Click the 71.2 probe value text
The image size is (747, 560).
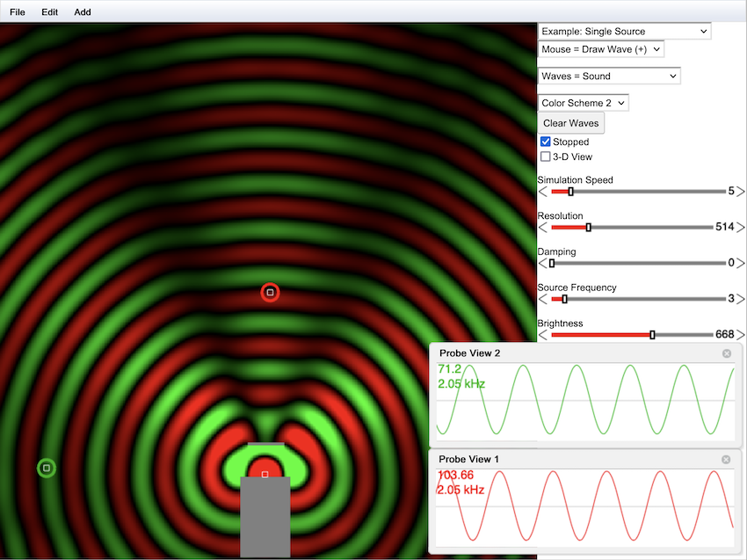(450, 369)
